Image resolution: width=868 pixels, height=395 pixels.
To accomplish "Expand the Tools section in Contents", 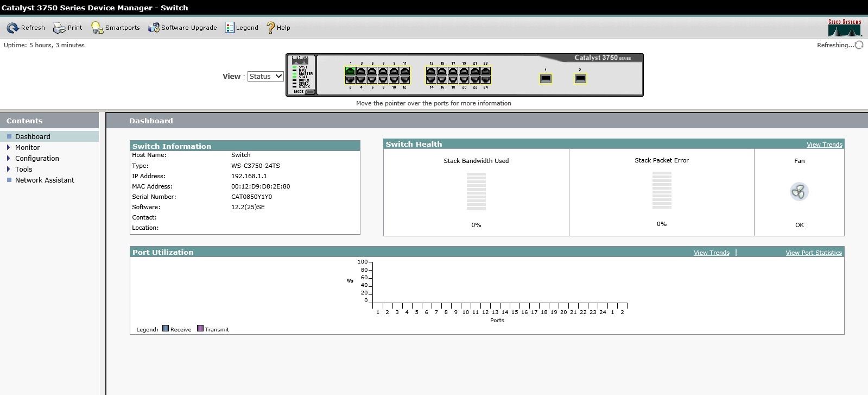I will pyautogui.click(x=23, y=170).
